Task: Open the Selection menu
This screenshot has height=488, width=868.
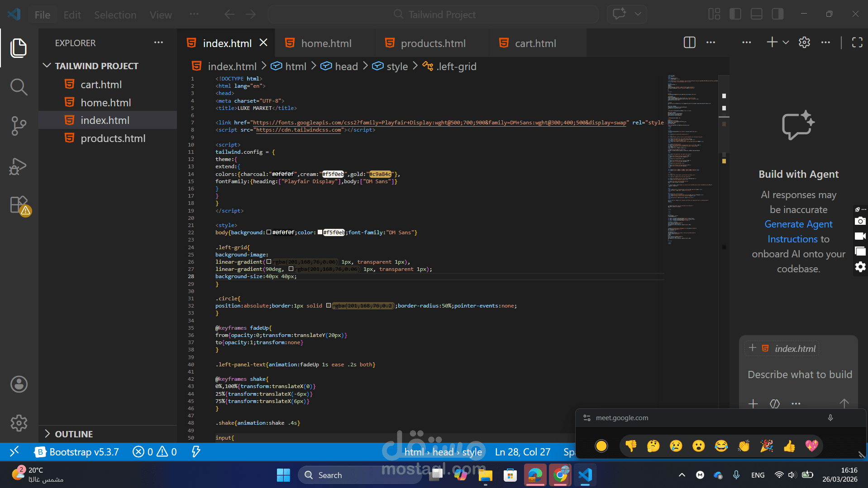Action: click(x=115, y=15)
